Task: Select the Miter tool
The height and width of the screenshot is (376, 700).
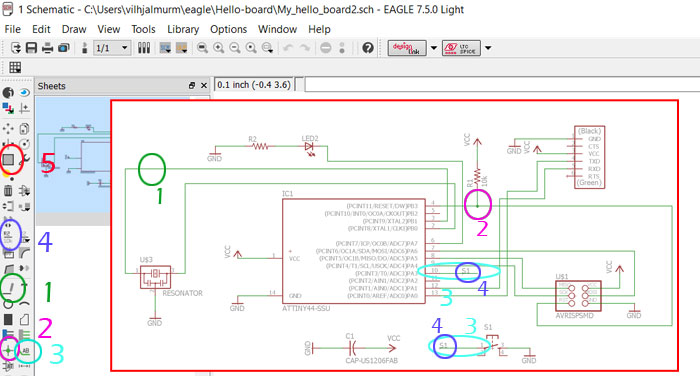Action: 25,254
